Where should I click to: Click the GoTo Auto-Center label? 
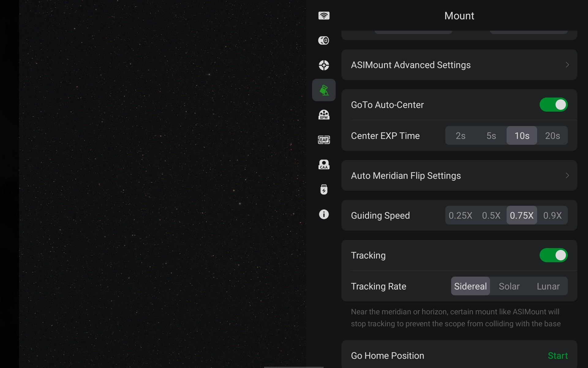387,105
